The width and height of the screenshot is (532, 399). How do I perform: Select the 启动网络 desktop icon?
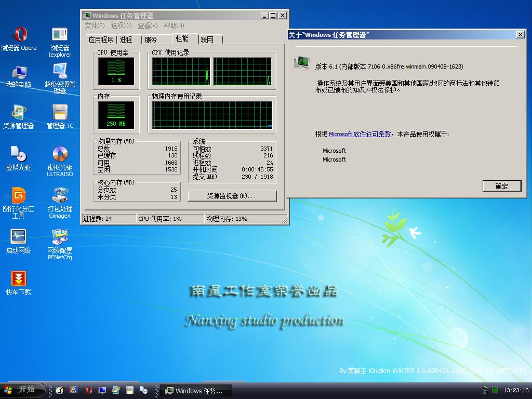coord(19,242)
